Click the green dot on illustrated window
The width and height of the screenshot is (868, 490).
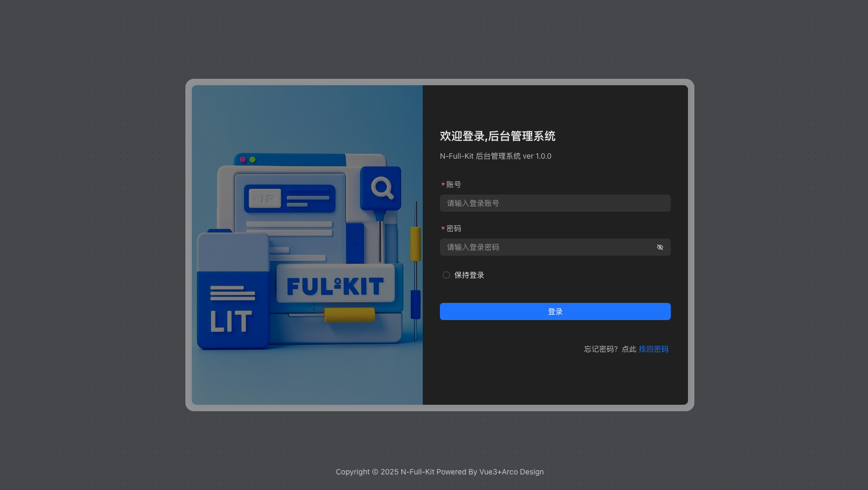click(252, 159)
